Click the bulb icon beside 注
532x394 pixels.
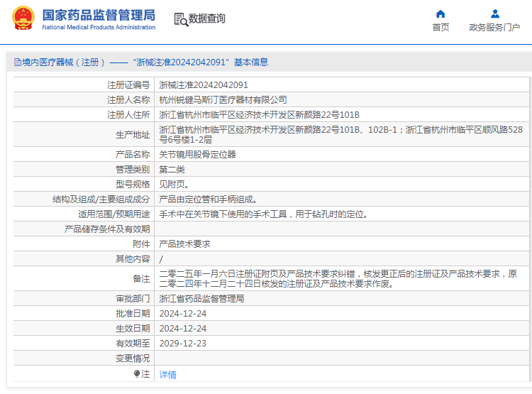click(137, 373)
